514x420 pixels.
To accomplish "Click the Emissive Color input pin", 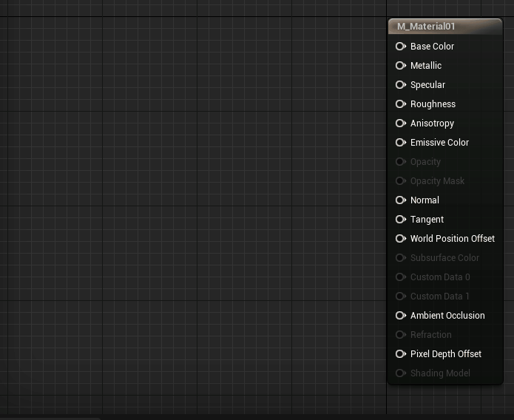I will pos(401,143).
